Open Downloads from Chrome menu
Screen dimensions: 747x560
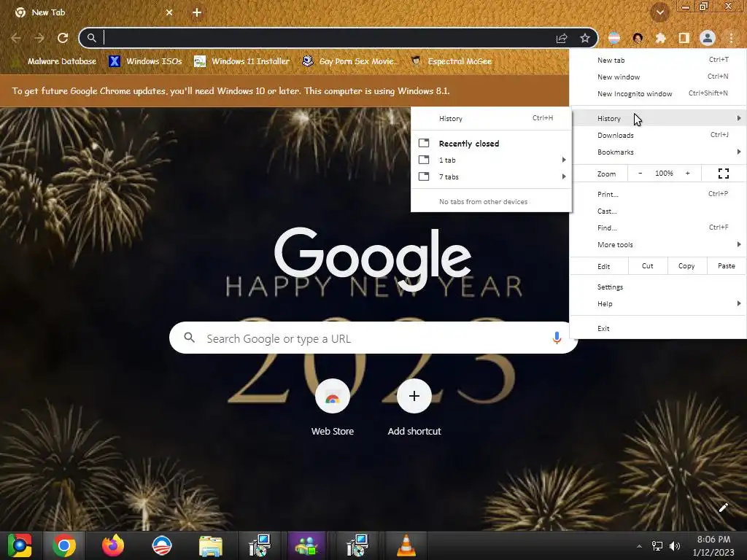[657, 135]
